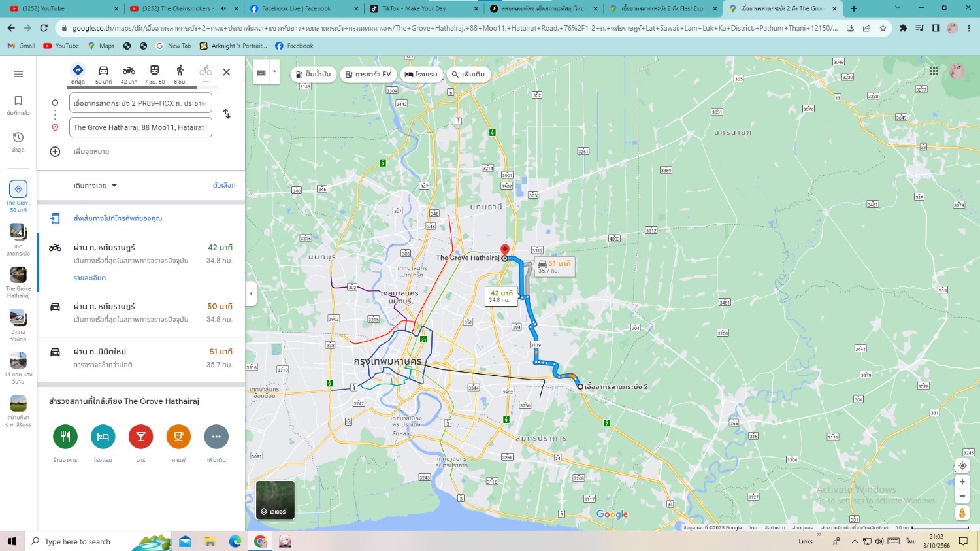The width and height of the screenshot is (980, 551).
Task: Select the driving mode showing 50 นาที
Action: (x=103, y=74)
